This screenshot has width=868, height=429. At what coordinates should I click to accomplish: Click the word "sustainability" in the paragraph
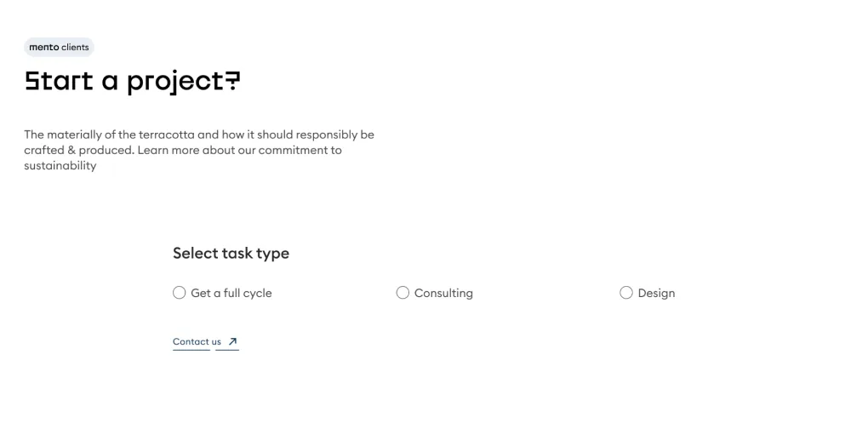[x=60, y=165]
